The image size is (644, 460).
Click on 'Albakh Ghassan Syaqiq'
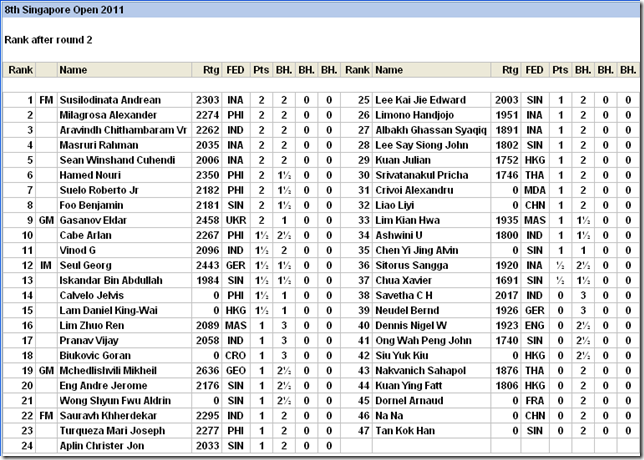coord(431,130)
